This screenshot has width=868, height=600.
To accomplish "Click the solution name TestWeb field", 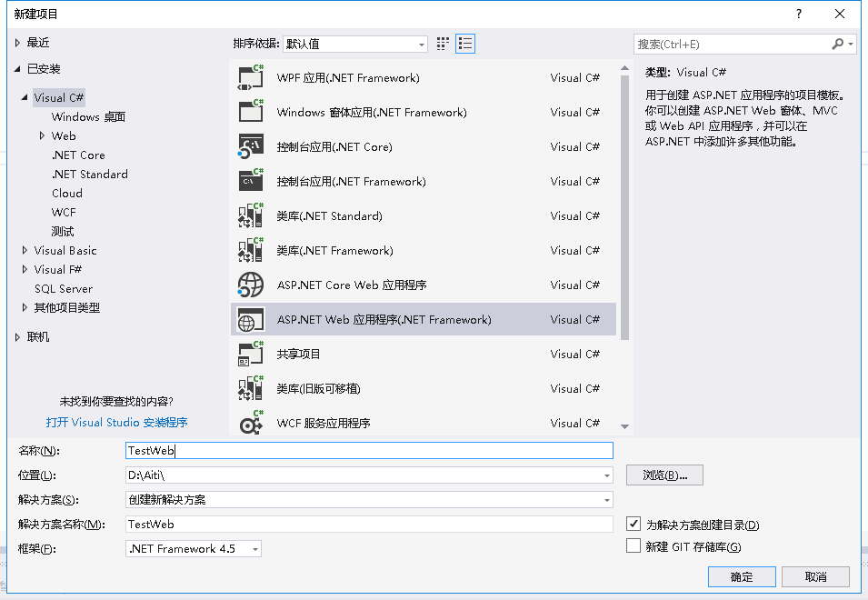I will [x=369, y=525].
